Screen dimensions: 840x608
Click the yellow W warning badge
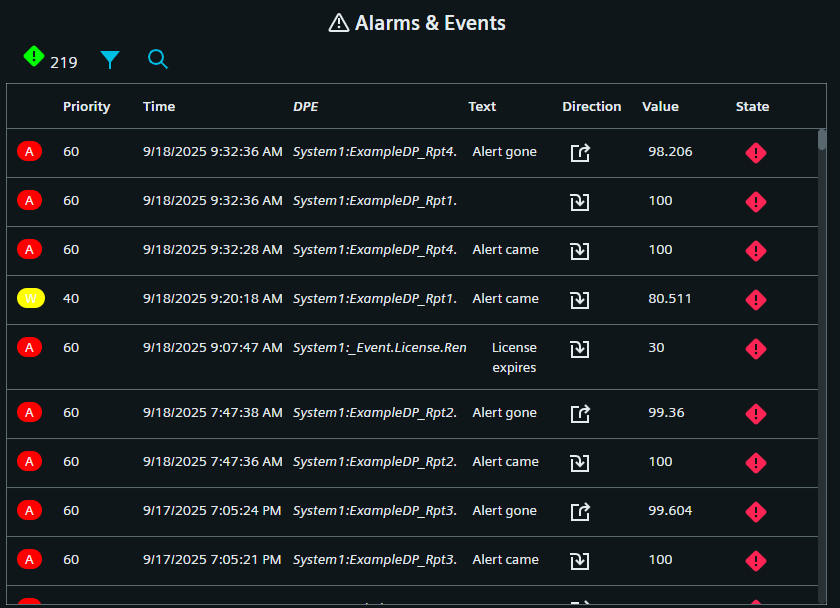[x=30, y=299]
